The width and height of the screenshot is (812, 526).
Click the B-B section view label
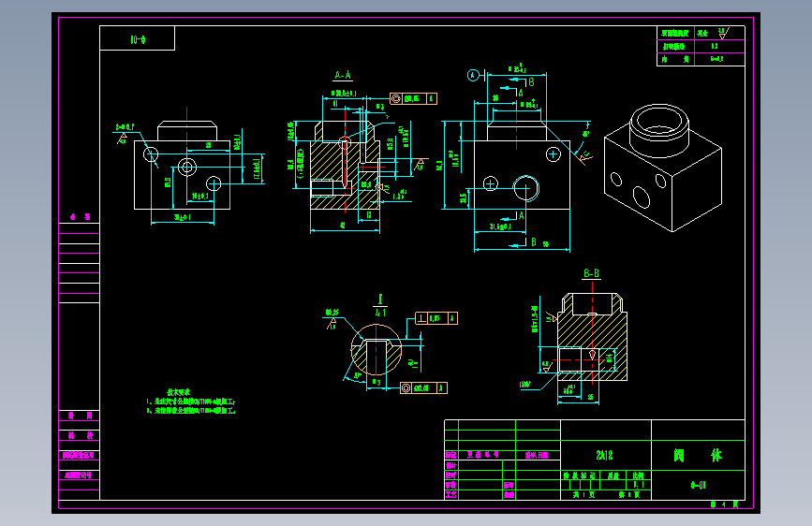(591, 273)
